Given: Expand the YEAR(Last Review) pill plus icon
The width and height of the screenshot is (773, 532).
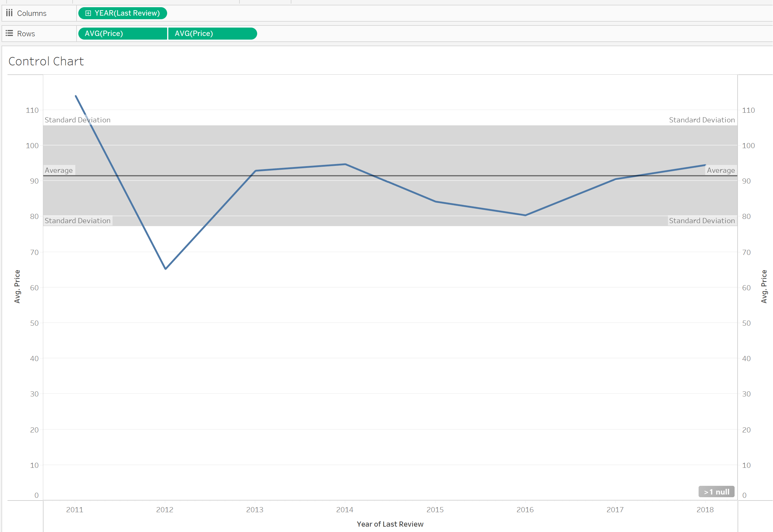Looking at the screenshot, I should (88, 13).
